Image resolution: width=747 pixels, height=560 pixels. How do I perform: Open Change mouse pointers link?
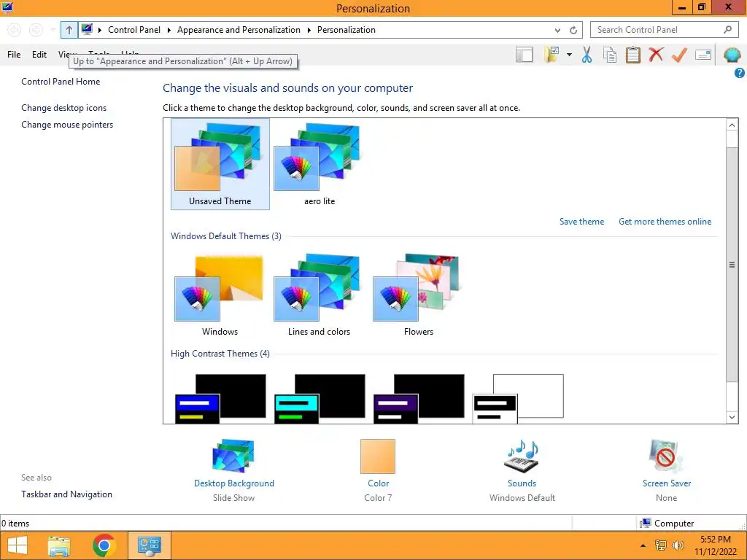pos(67,124)
